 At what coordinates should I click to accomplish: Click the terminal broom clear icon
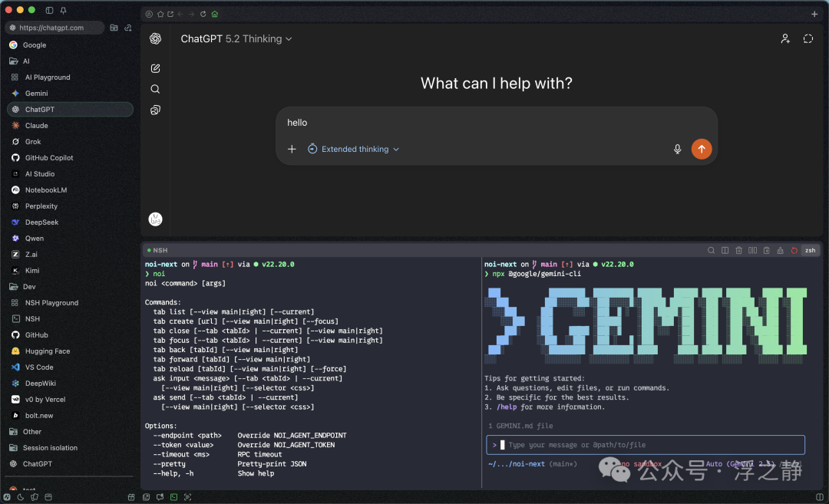(x=781, y=250)
